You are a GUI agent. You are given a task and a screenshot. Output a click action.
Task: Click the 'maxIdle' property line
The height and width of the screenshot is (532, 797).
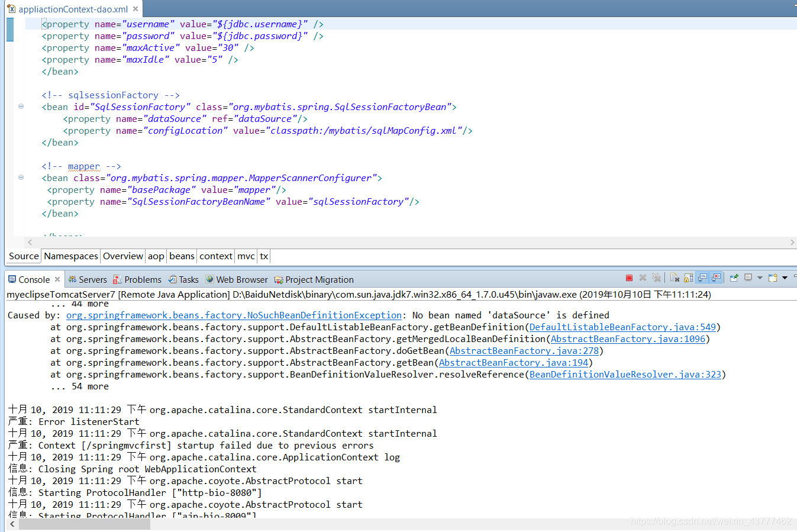pos(140,60)
